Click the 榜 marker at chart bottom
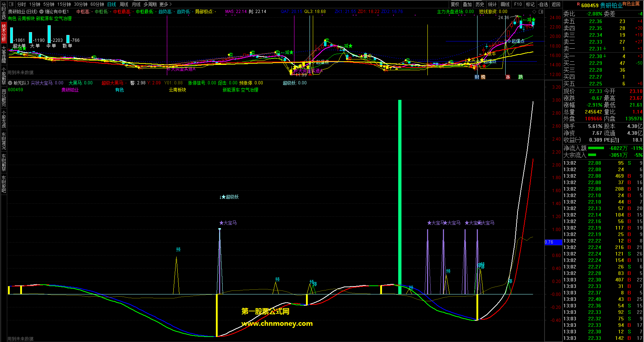Screen dimensions: 644x342 click(x=483, y=77)
